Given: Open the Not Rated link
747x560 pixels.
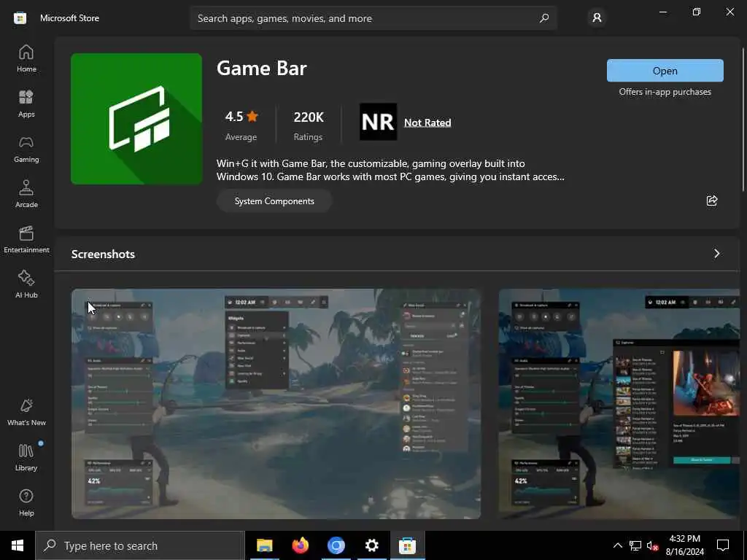Looking at the screenshot, I should coord(427,122).
